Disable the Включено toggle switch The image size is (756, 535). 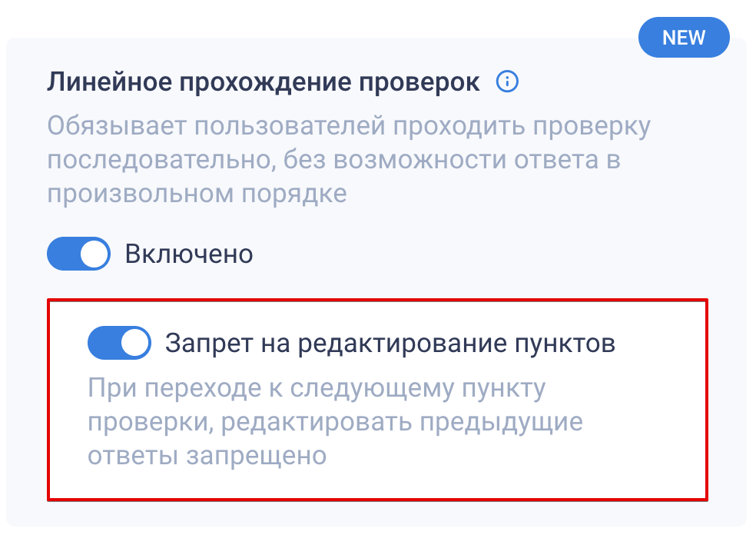coord(79,254)
